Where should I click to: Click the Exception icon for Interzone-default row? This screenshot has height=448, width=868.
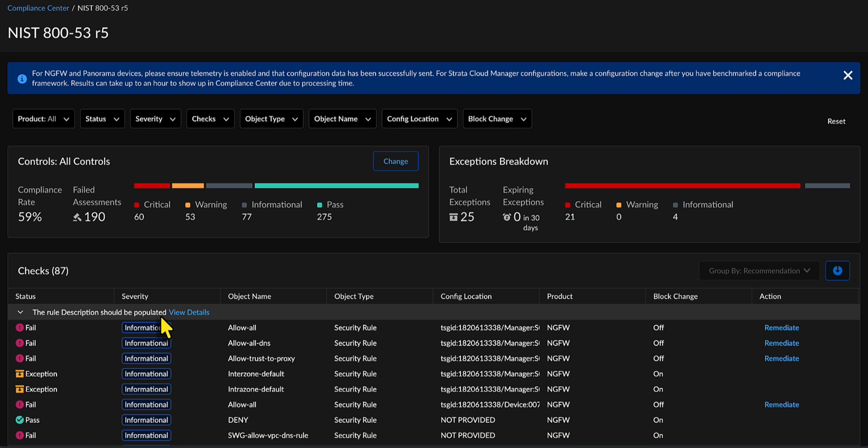tap(20, 374)
